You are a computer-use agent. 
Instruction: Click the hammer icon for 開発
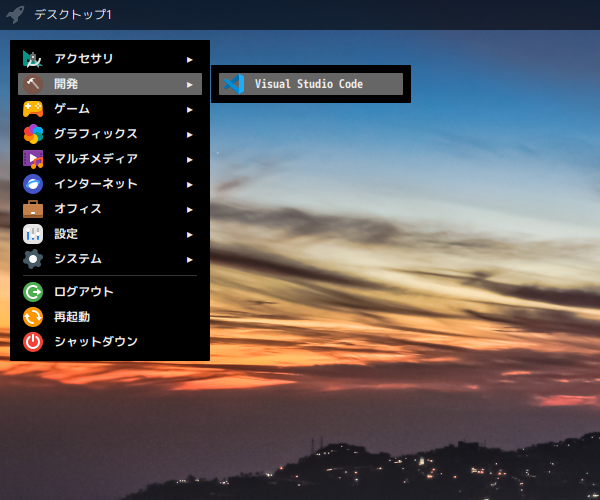pyautogui.click(x=33, y=84)
